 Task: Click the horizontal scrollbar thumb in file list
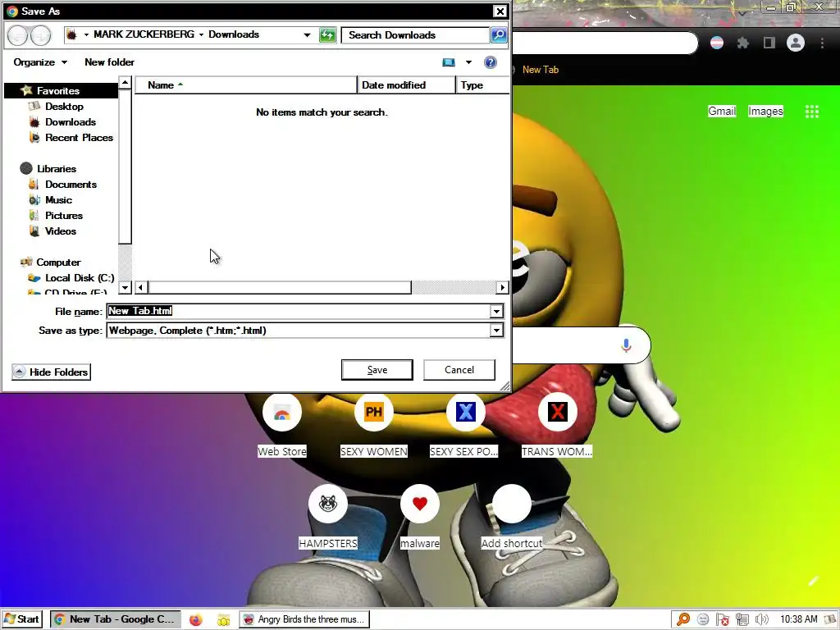click(280, 287)
